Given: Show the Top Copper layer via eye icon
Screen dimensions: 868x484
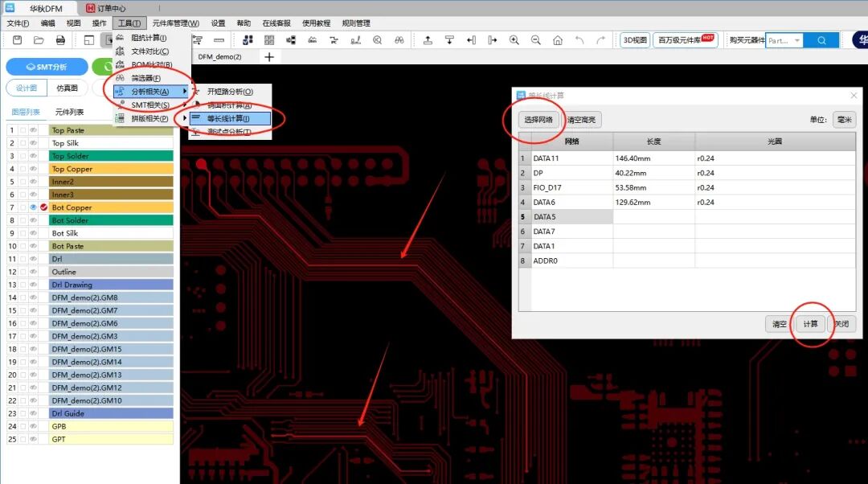Looking at the screenshot, I should 34,169.
